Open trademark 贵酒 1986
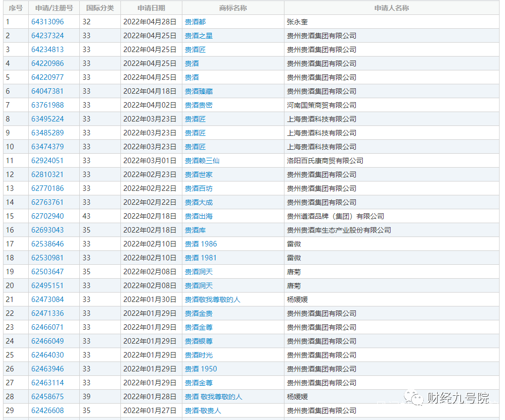Viewport: 505px width, 420px height. click(x=201, y=243)
